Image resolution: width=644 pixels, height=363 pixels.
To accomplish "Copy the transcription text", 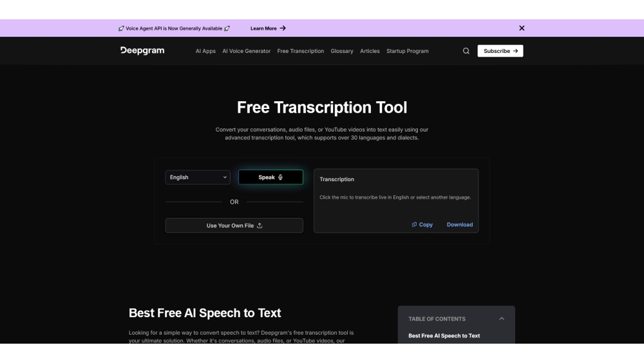I will point(422,225).
